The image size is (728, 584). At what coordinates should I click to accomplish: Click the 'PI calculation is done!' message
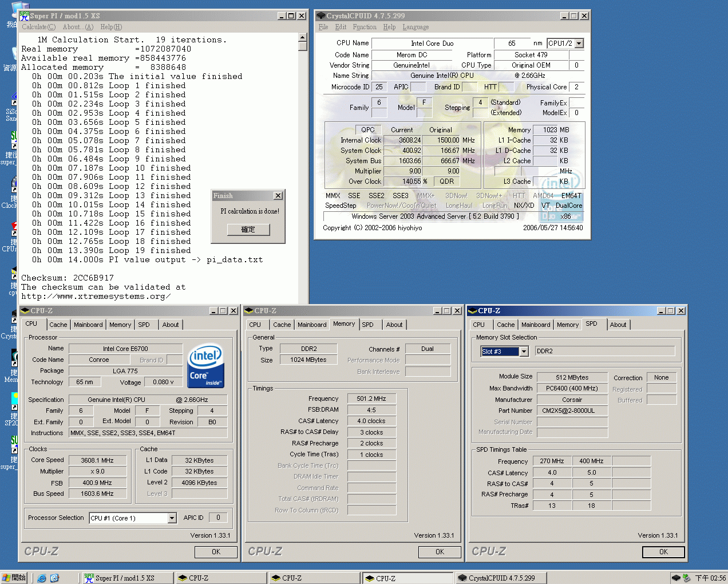[x=250, y=211]
